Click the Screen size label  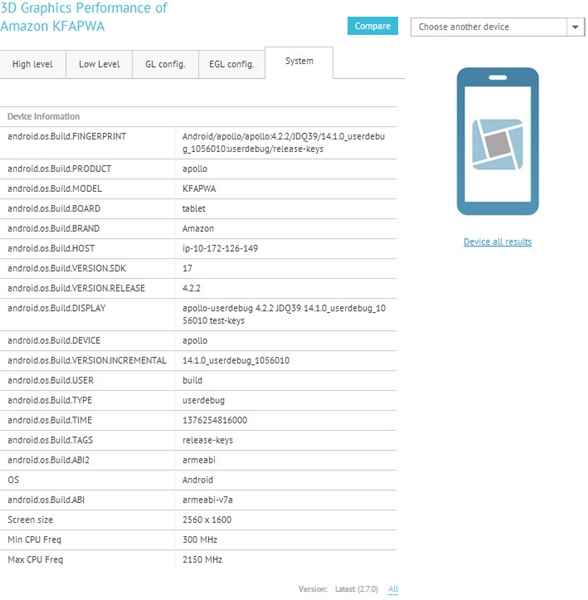point(30,520)
